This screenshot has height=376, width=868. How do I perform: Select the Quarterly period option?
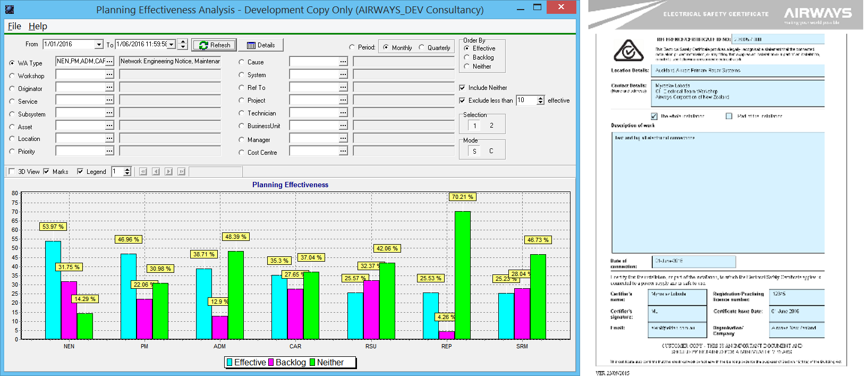(x=422, y=47)
